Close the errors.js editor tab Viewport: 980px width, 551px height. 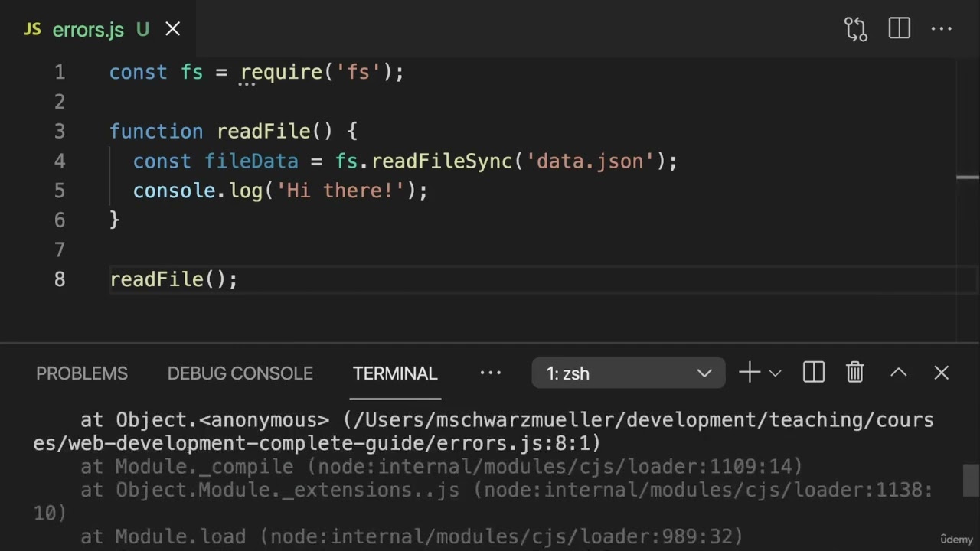click(x=173, y=29)
